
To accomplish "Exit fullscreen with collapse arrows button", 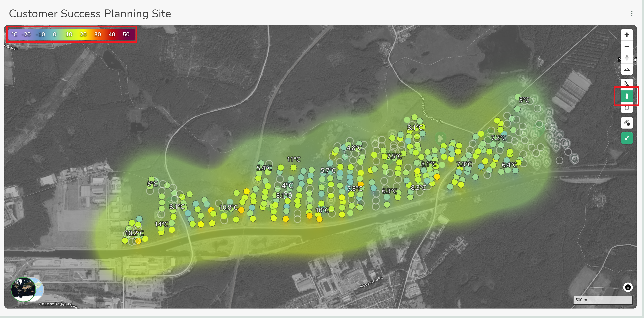I will click(626, 138).
